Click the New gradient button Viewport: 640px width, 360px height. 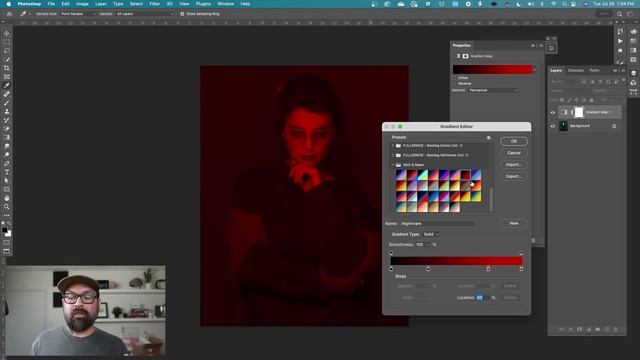pos(514,223)
